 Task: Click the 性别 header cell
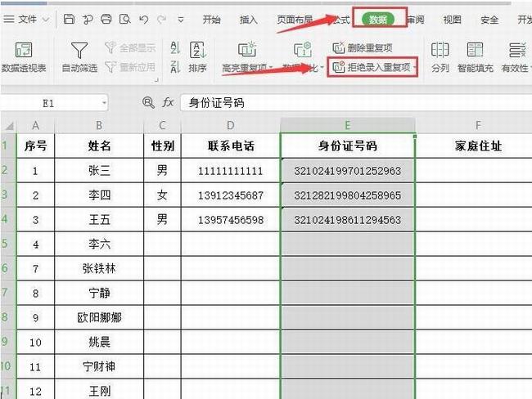(162, 146)
